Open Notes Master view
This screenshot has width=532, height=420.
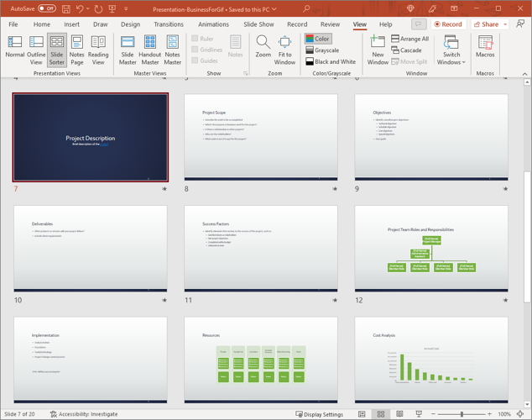(x=172, y=50)
